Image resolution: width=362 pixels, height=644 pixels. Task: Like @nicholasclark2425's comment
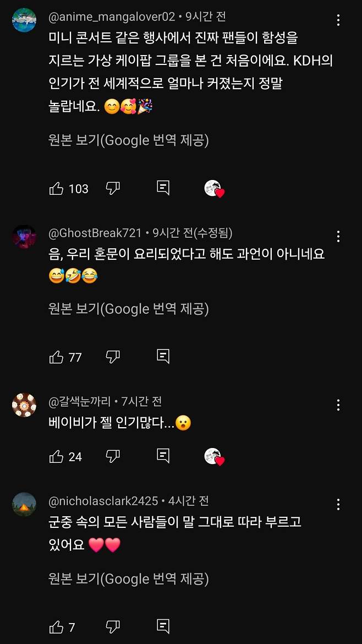[57, 626]
